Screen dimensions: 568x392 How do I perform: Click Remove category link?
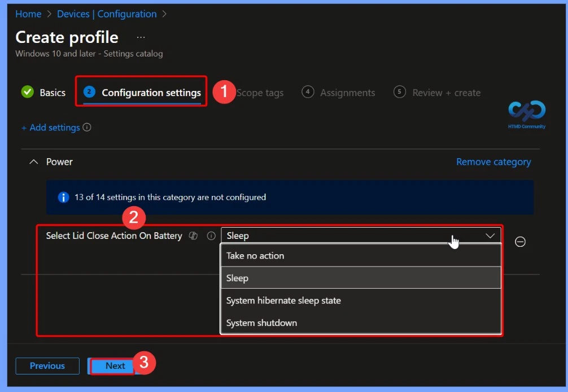coord(493,162)
